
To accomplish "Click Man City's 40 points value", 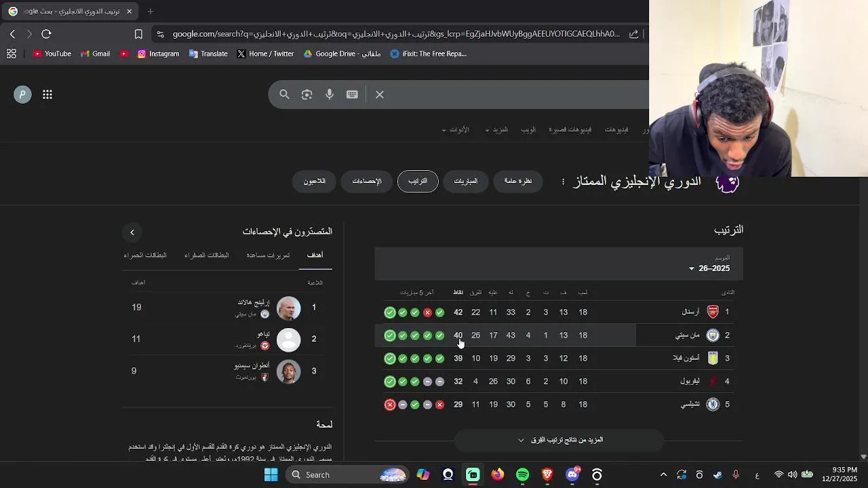I will 458,335.
